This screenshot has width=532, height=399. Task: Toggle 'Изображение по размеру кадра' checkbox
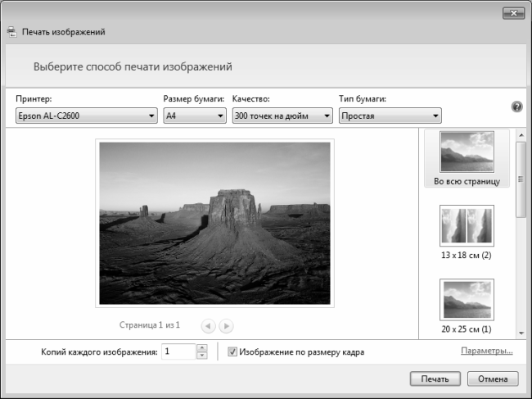tap(232, 351)
